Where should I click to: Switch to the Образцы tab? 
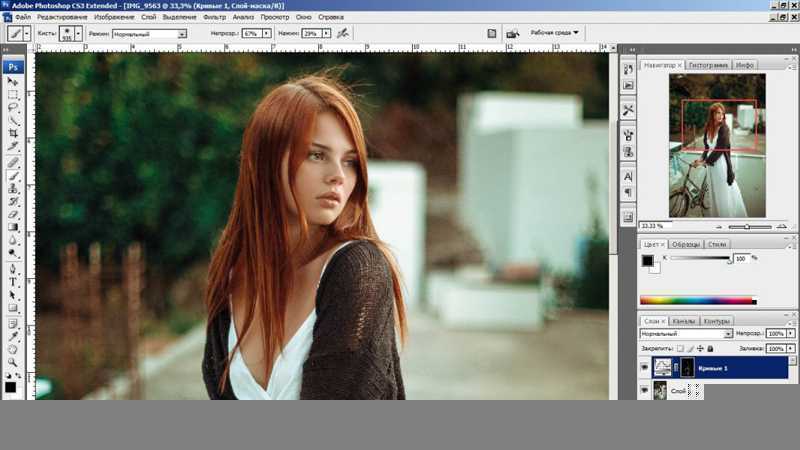[685, 244]
